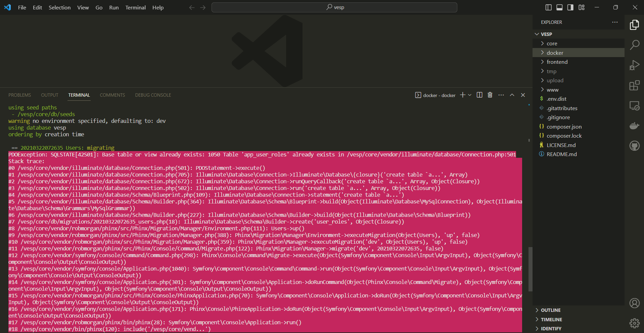
Task: Open composer.lock file
Action: [578, 136]
